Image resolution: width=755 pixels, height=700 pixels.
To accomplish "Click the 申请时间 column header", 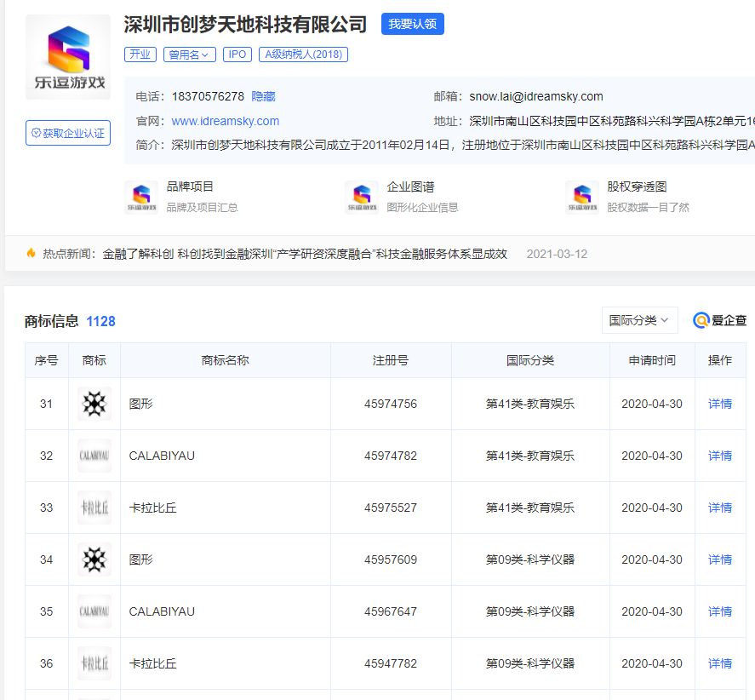I will tap(652, 360).
